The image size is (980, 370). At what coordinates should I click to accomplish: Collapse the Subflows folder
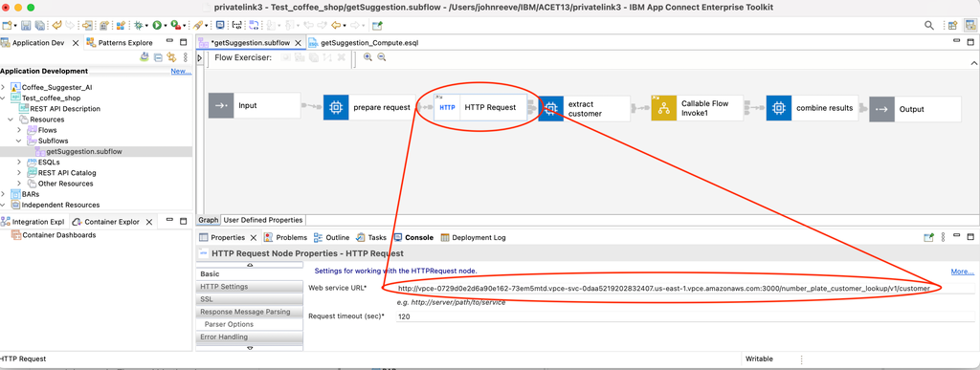(20, 141)
